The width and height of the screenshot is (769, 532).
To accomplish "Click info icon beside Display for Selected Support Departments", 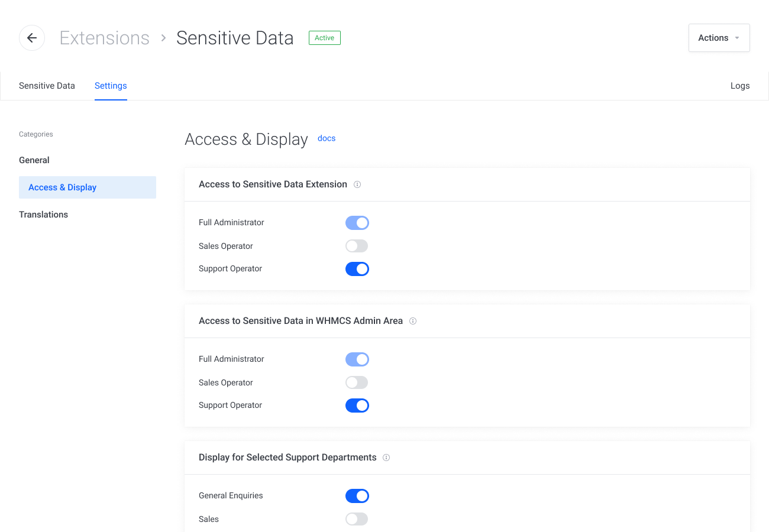I will (386, 458).
